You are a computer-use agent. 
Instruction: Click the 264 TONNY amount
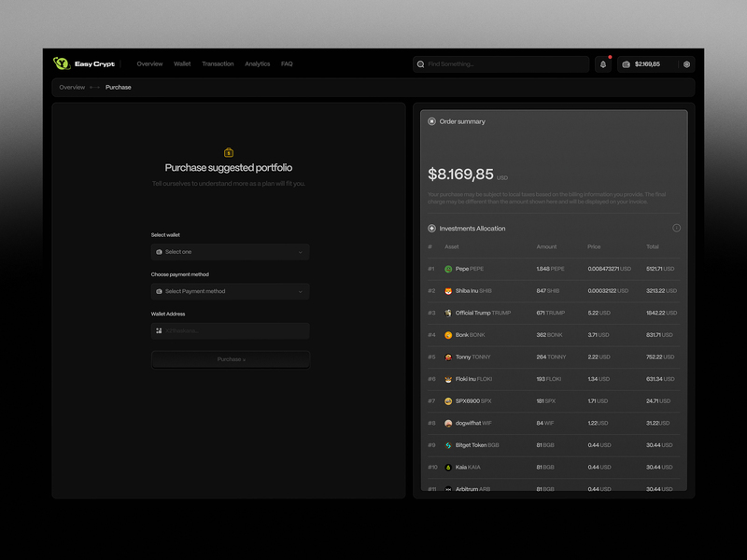point(551,357)
